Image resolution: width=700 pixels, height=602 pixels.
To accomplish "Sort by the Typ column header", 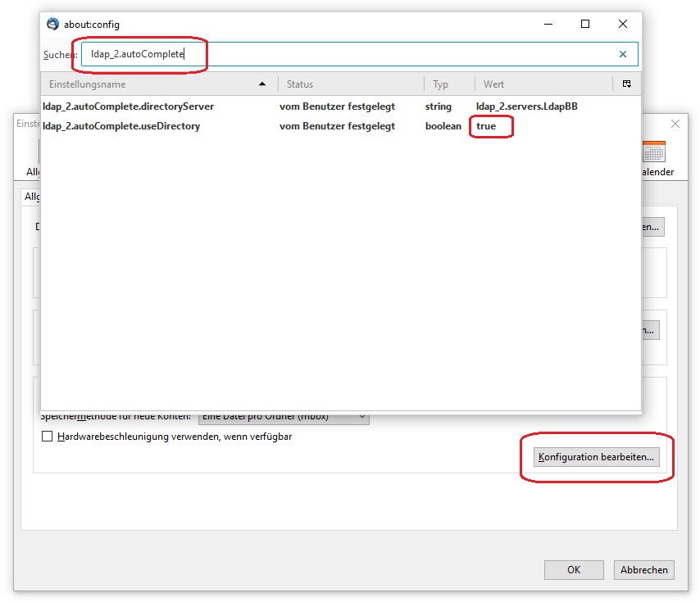I will pos(448,84).
